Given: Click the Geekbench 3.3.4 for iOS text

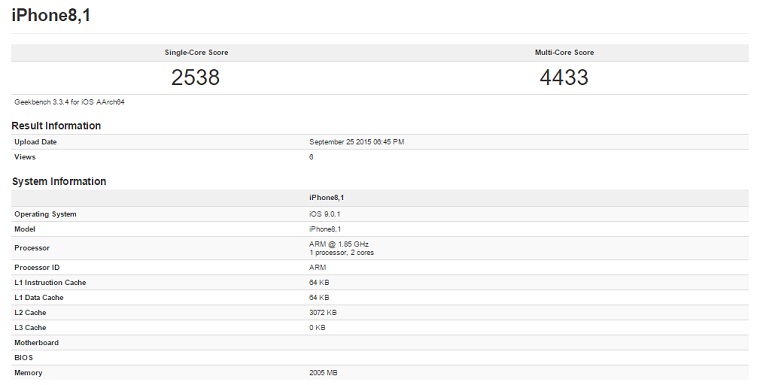Looking at the screenshot, I should 69,102.
